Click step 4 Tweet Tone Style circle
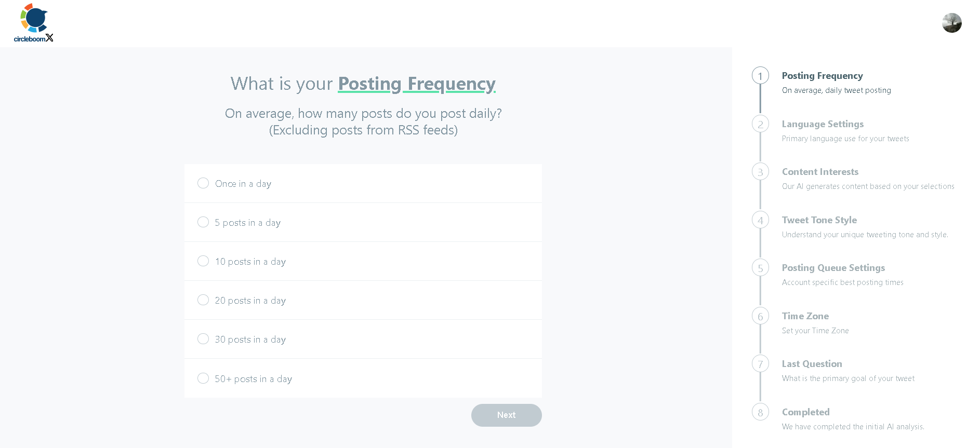Image resolution: width=980 pixels, height=448 pixels. (760, 220)
